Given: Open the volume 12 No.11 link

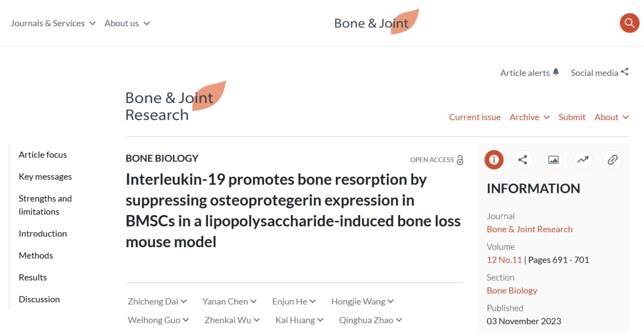Looking at the screenshot, I should pos(504,260).
